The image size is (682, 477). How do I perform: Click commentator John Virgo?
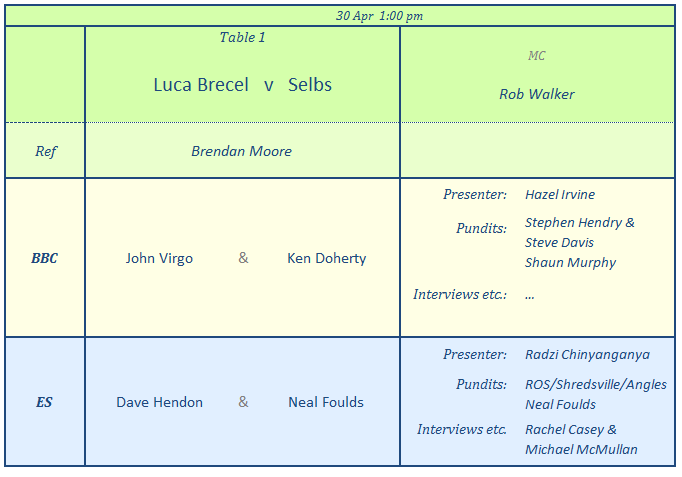click(159, 258)
